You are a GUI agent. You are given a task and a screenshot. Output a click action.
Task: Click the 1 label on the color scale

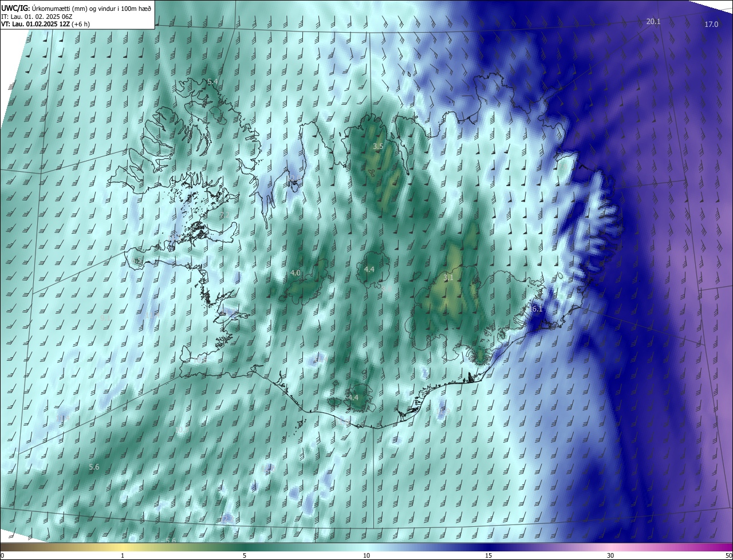coord(123,556)
